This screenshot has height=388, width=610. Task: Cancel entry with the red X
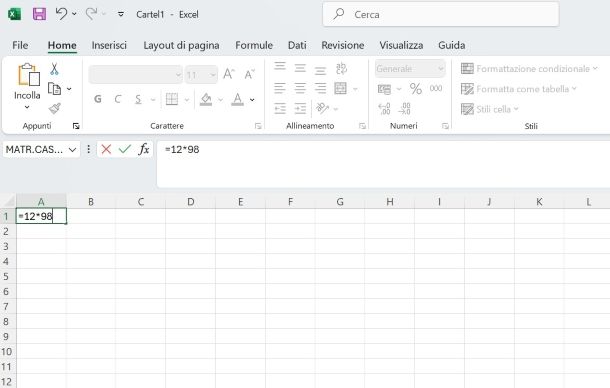pos(106,149)
